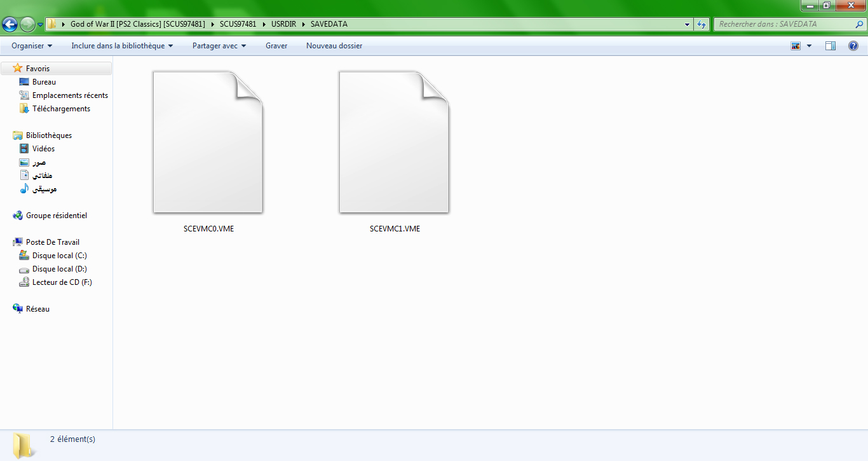The height and width of the screenshot is (461, 868).
Task: Click the USRDIR breadcrumb in address bar
Action: point(283,25)
